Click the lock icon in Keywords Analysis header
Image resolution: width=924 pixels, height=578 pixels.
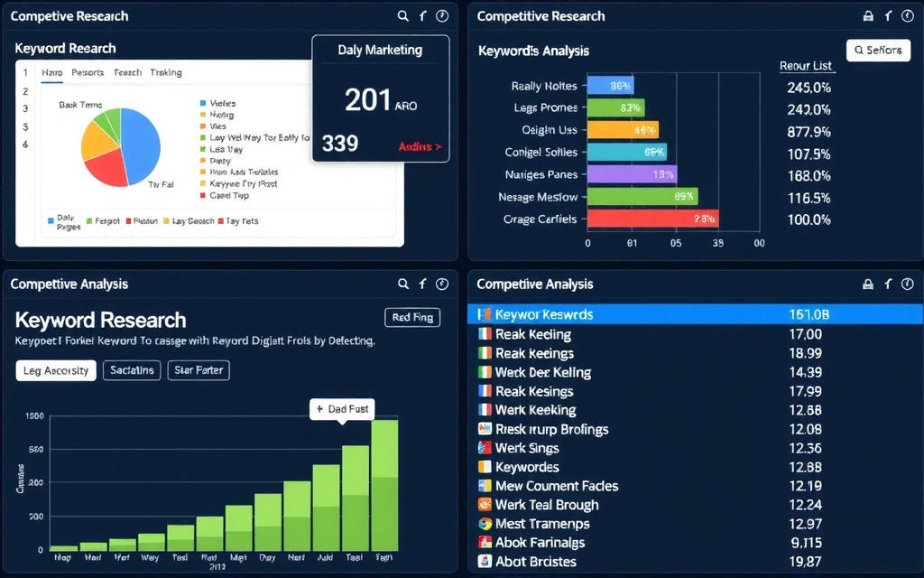click(x=869, y=15)
